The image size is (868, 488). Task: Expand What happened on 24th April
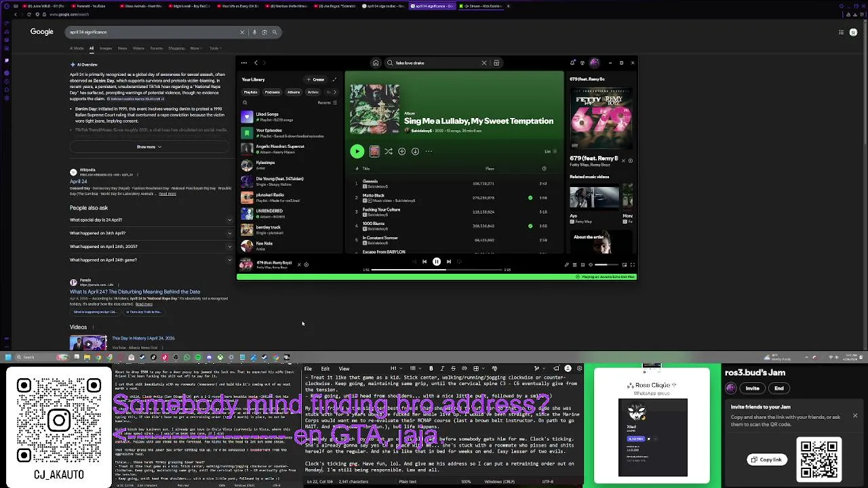(x=151, y=233)
